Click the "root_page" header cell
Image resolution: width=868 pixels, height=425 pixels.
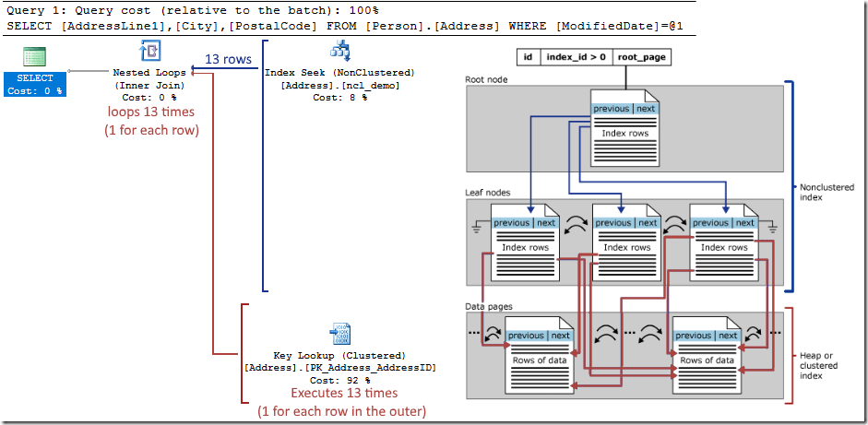coord(640,57)
